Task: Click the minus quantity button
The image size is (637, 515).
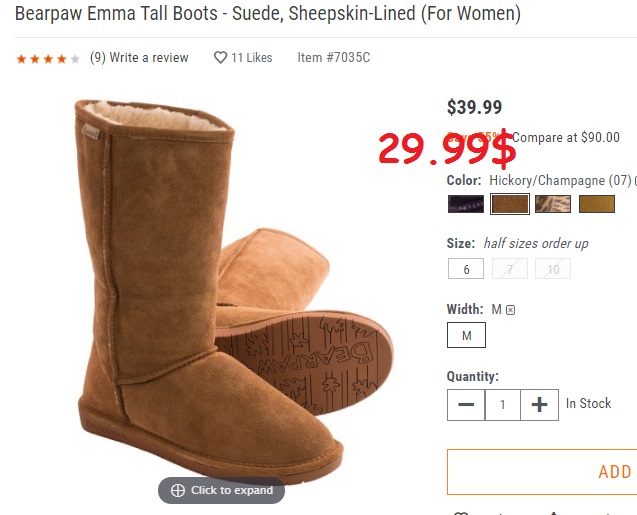Action: point(466,404)
